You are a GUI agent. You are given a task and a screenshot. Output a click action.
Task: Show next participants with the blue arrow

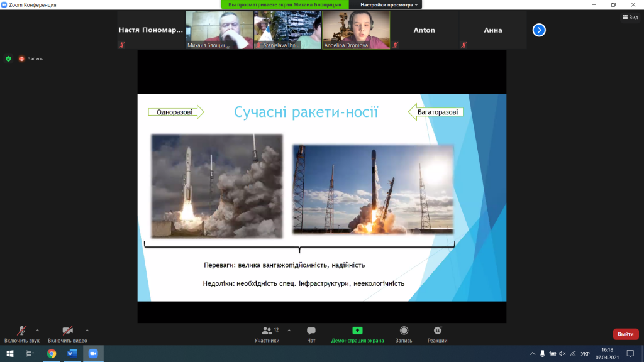click(539, 30)
